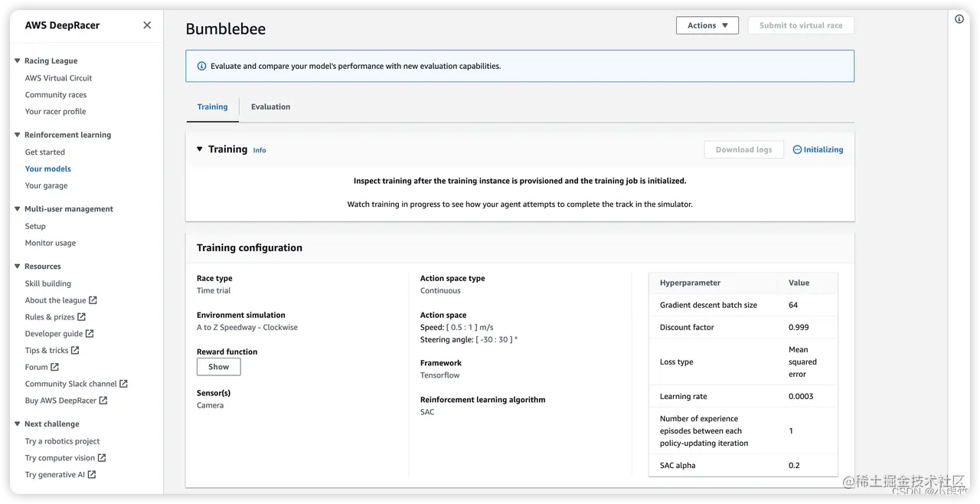Open Rules & prizes link

click(50, 317)
